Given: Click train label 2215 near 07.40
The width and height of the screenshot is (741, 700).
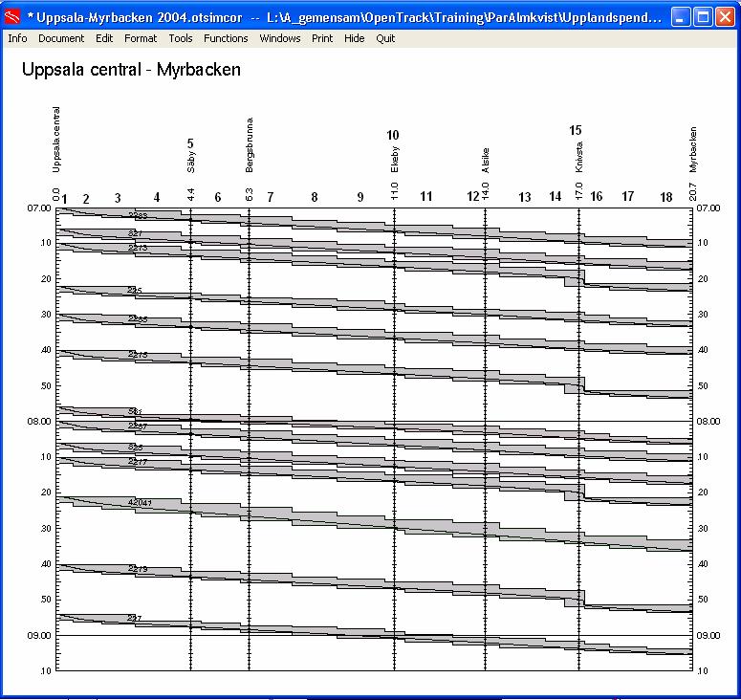Looking at the screenshot, I should [x=138, y=355].
